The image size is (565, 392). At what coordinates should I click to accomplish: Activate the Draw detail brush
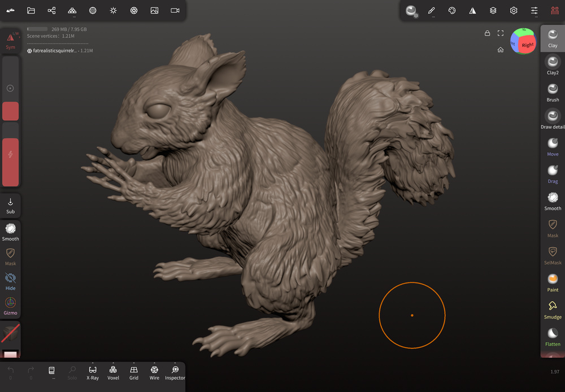coord(553,119)
